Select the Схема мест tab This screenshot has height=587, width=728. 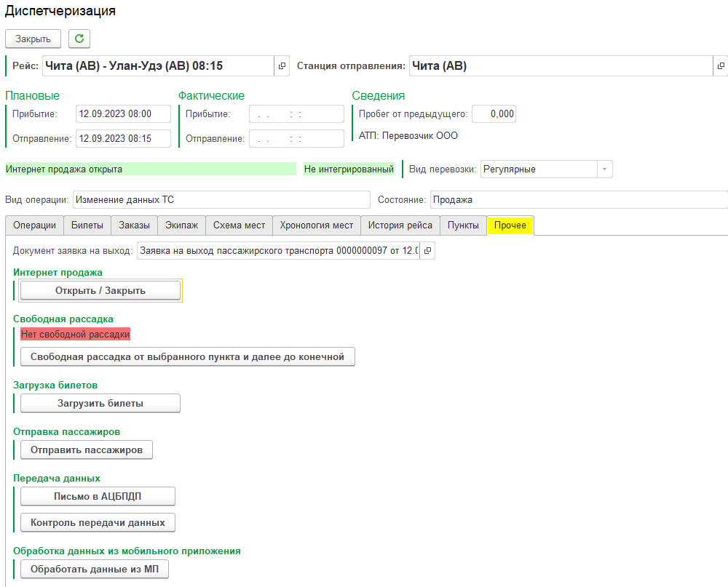coord(239,225)
